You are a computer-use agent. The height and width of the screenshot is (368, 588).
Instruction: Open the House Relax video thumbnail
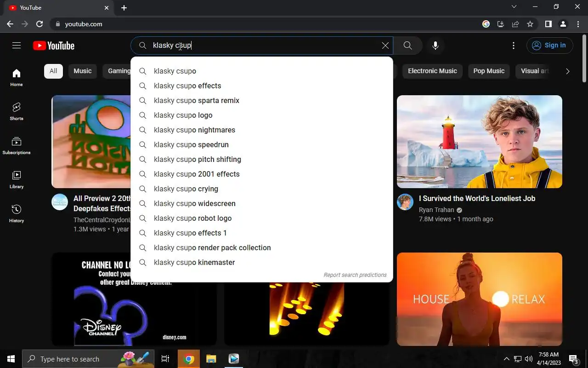point(480,299)
